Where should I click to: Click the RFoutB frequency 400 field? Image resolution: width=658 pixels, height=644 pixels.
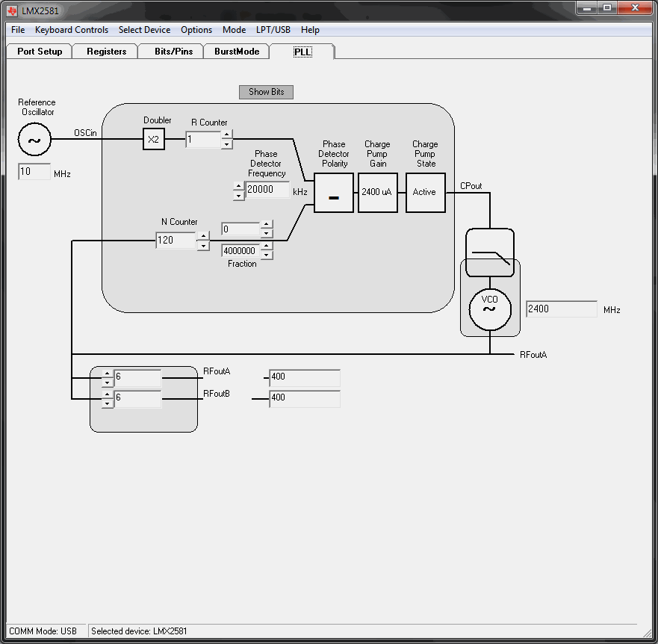[x=304, y=399]
